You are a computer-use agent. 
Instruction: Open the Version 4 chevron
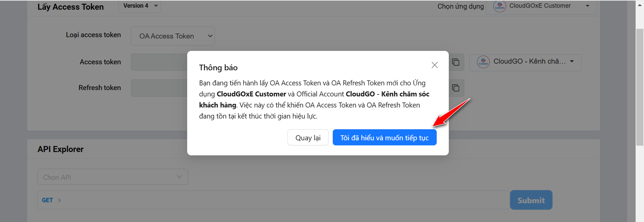[155, 6]
